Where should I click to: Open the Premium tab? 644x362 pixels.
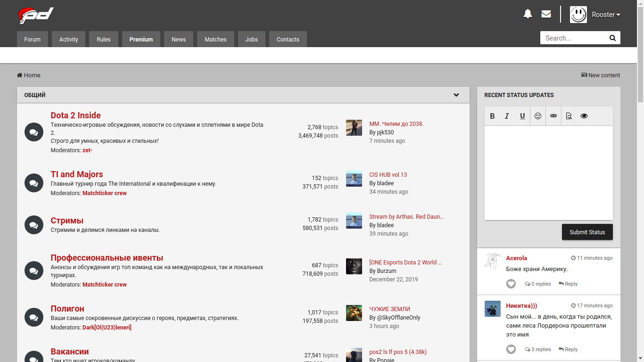tap(141, 40)
